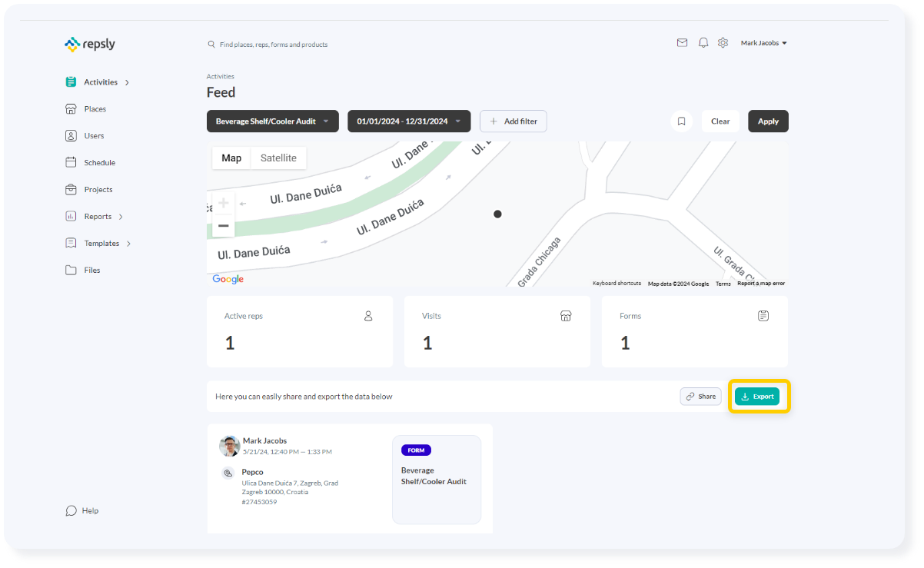Open Reports using its chart icon

[70, 216]
